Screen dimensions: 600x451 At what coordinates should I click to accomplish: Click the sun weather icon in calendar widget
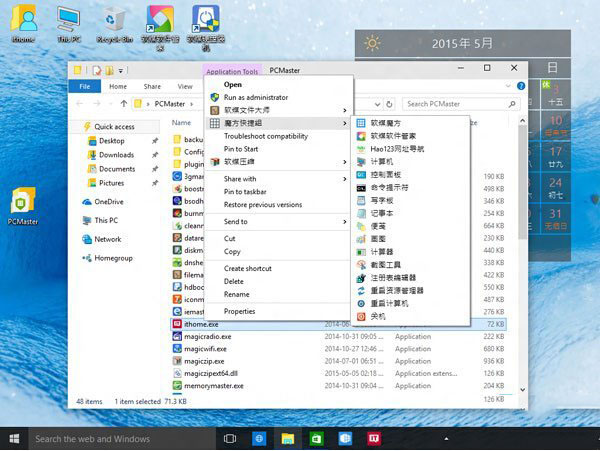(x=372, y=43)
